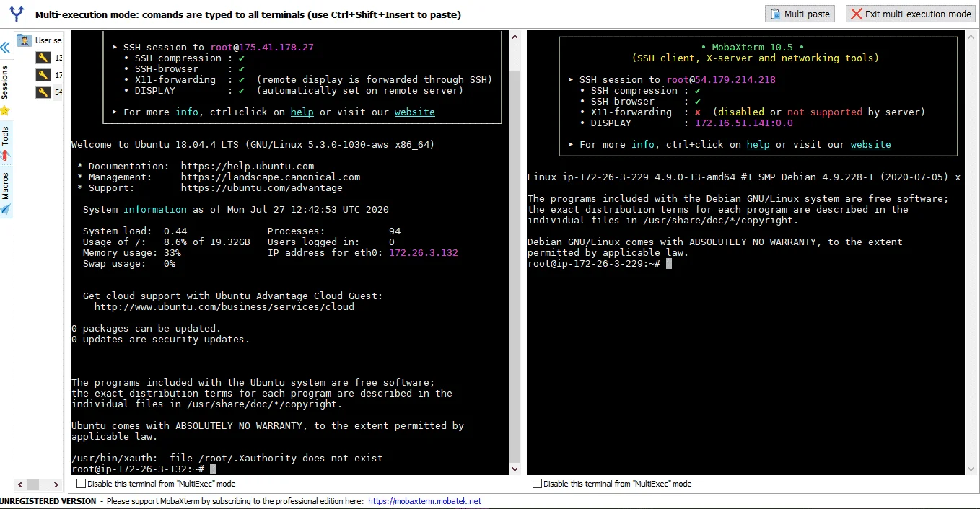Screen dimensions: 980x509
Task: Open the session starting with 54
Action: coord(49,92)
